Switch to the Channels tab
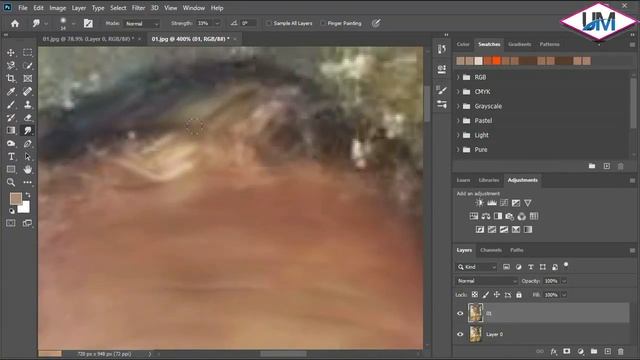This screenshot has width=640, height=360. (491, 250)
